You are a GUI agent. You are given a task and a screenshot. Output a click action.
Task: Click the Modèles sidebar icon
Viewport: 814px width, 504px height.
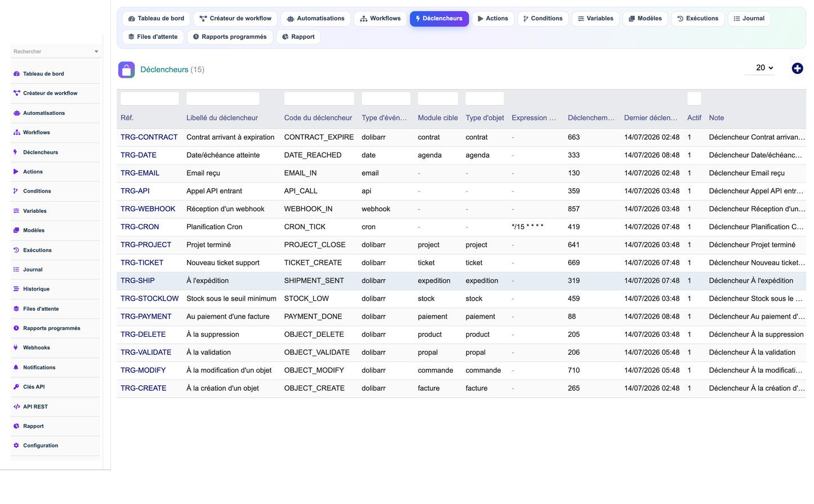tap(16, 230)
